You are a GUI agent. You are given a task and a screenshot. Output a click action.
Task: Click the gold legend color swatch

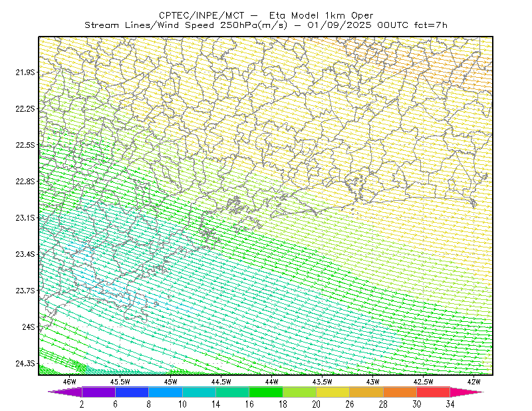click(x=366, y=392)
